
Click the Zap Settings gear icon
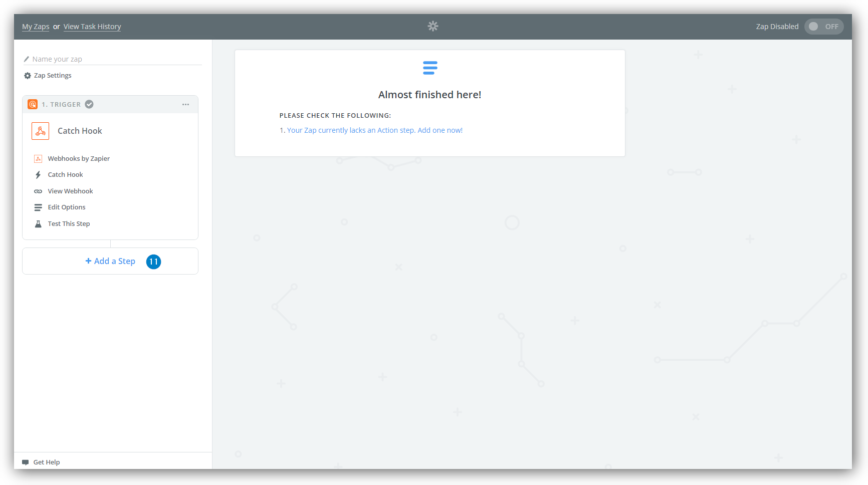(28, 76)
